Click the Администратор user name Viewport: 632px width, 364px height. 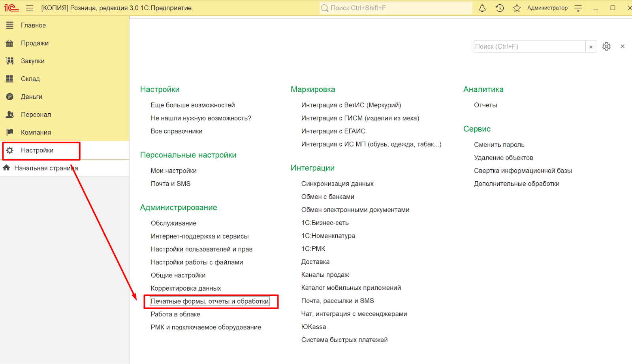coord(547,8)
